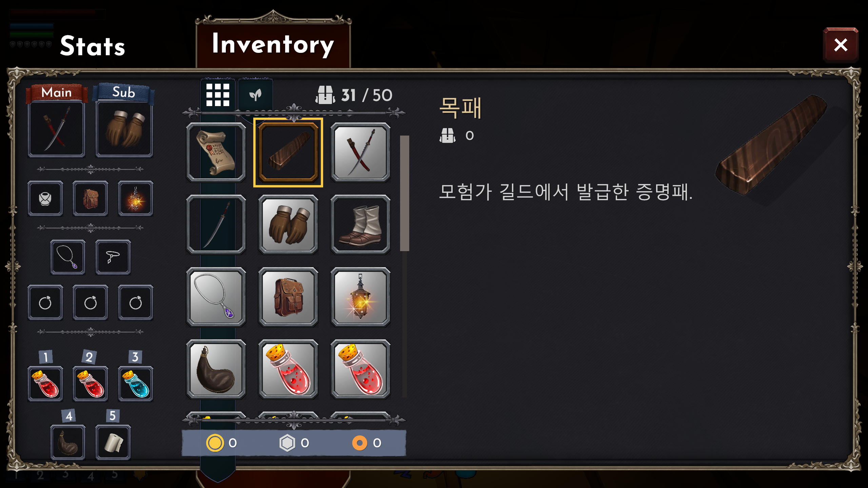Select the wooden plaque inventory item
This screenshot has height=488, width=868.
288,152
